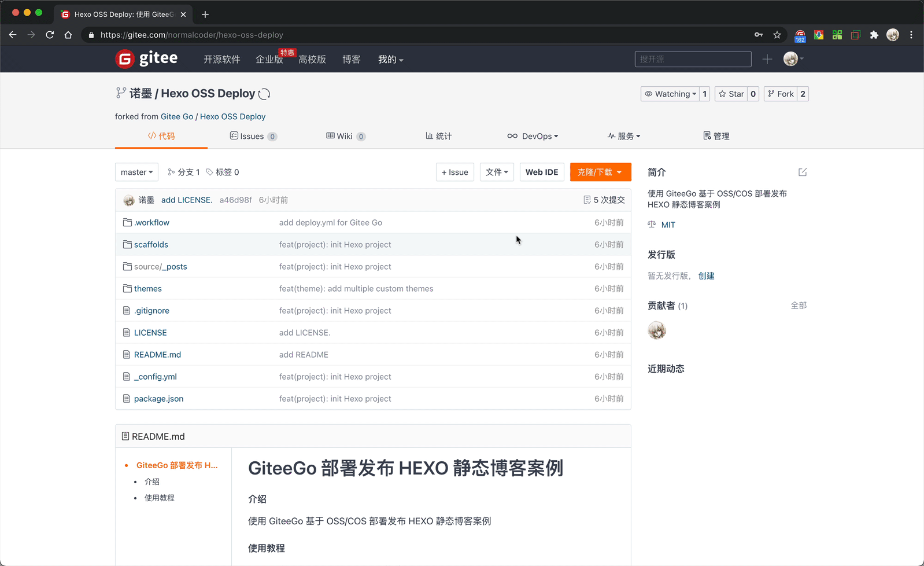Image resolution: width=924 pixels, height=566 pixels.
Task: Open the .workflow folder
Action: pos(151,222)
